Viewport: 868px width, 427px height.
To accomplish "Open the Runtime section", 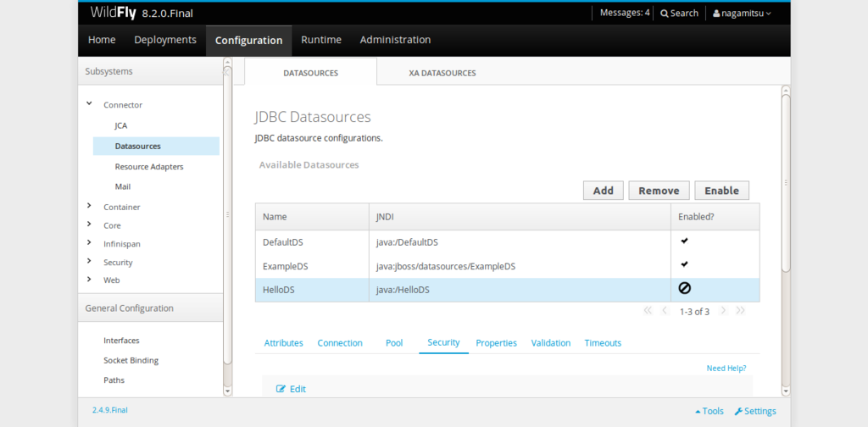I will pyautogui.click(x=321, y=40).
